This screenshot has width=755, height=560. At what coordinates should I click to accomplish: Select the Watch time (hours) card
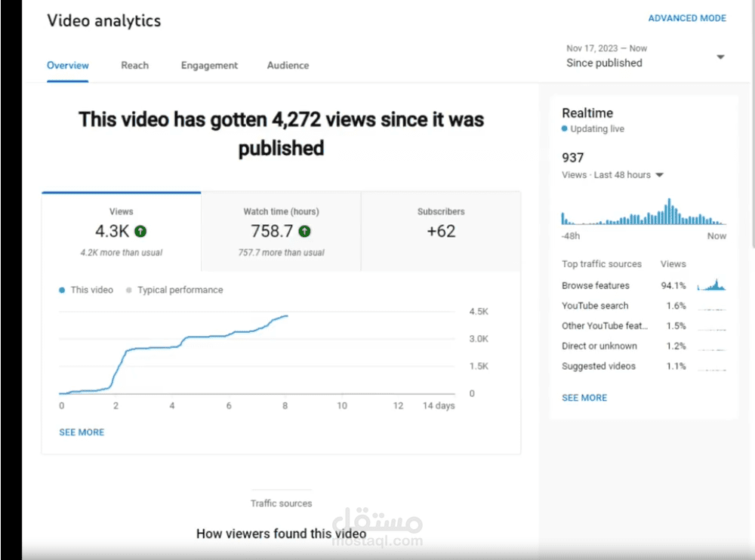pos(281,232)
